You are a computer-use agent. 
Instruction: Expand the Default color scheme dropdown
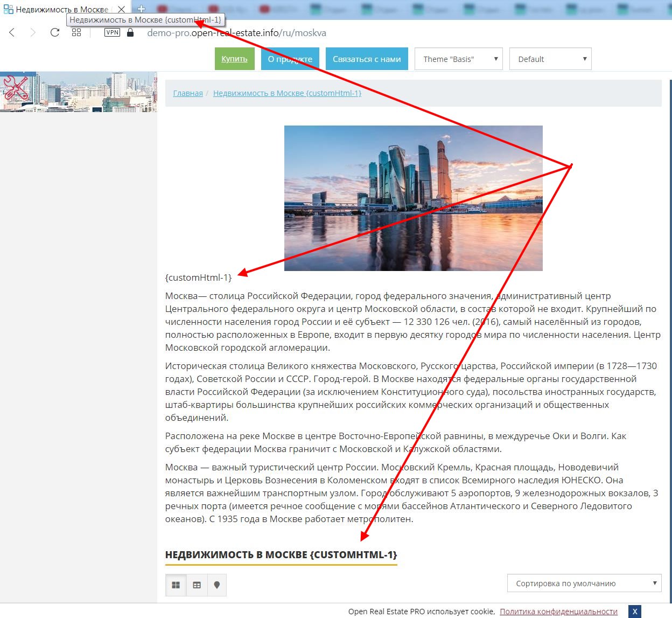point(550,59)
